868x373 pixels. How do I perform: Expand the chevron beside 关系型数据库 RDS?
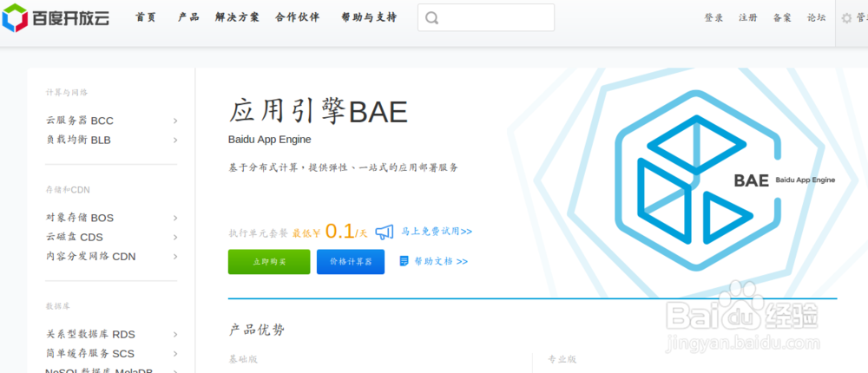tap(175, 334)
